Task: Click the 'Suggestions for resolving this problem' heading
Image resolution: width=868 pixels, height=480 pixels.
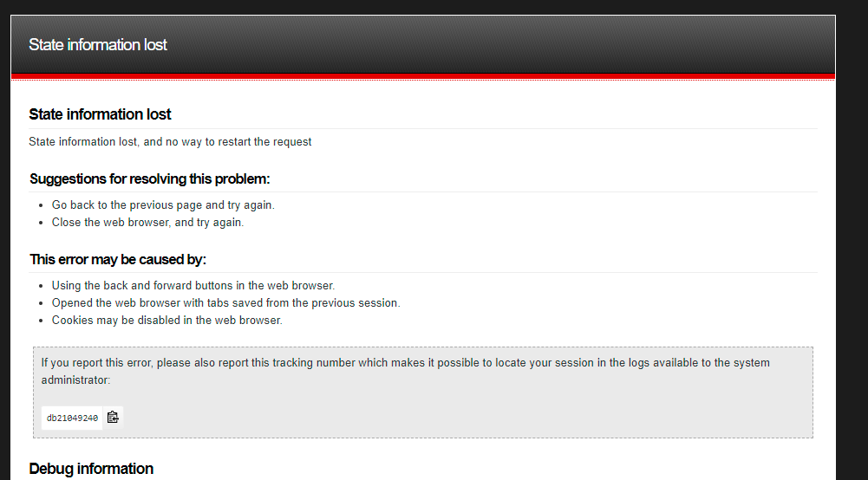Action: tap(149, 179)
